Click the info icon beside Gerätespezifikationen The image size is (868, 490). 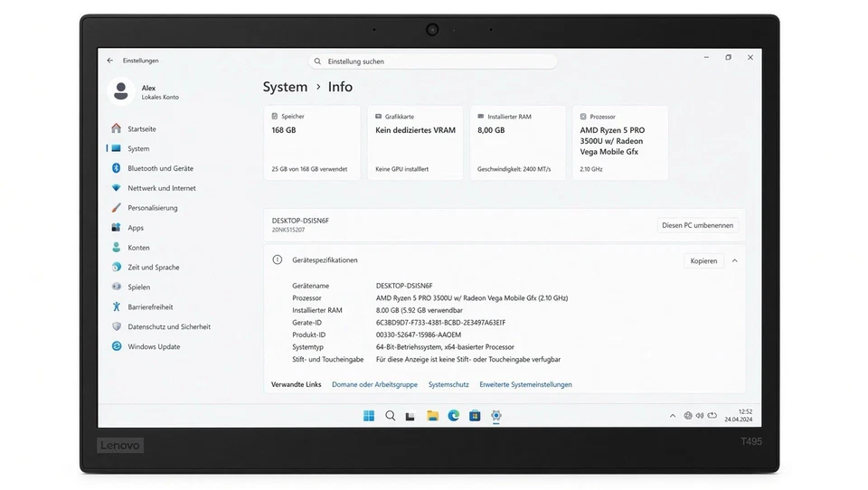(x=278, y=259)
